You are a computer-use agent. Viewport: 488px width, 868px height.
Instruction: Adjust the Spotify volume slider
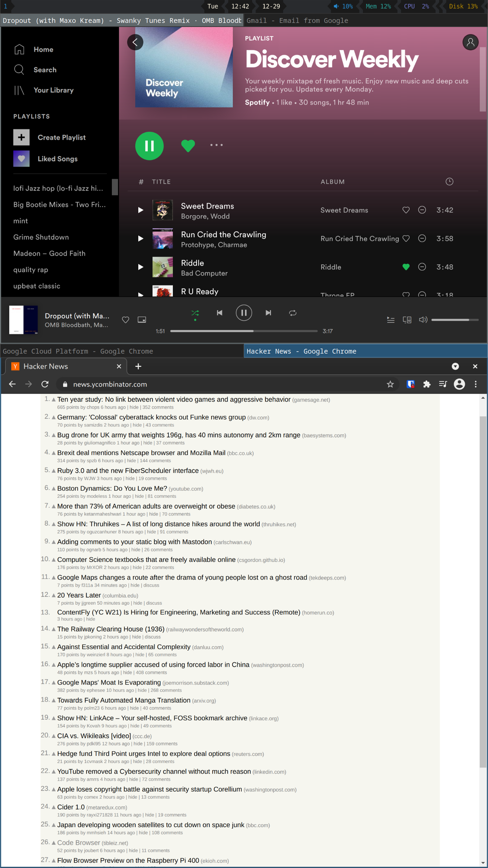click(x=455, y=320)
